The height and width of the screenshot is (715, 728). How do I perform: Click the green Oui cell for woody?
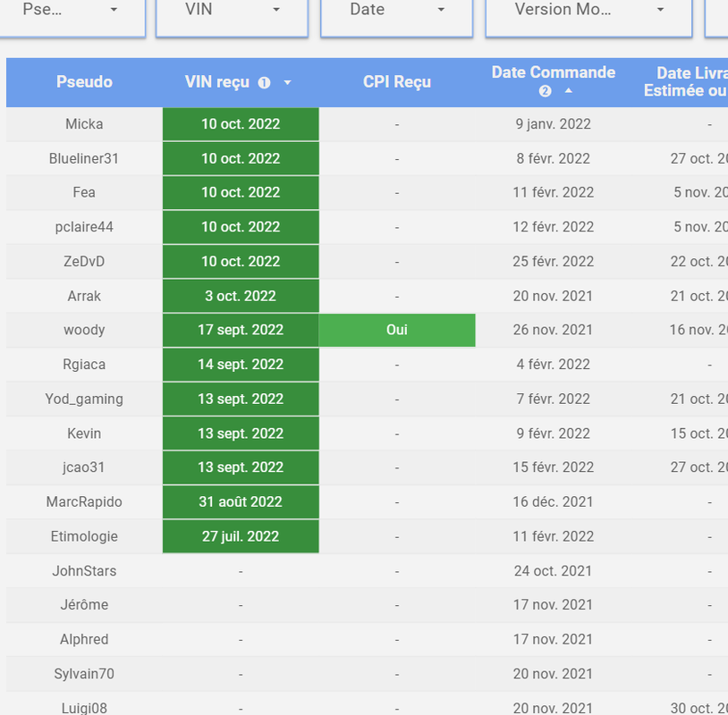tap(397, 330)
